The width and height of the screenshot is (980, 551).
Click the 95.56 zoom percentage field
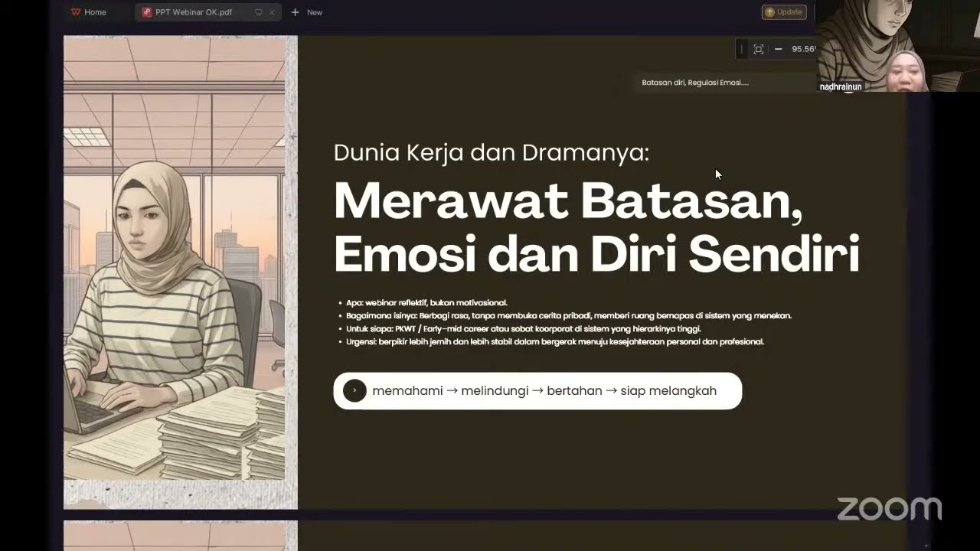803,49
